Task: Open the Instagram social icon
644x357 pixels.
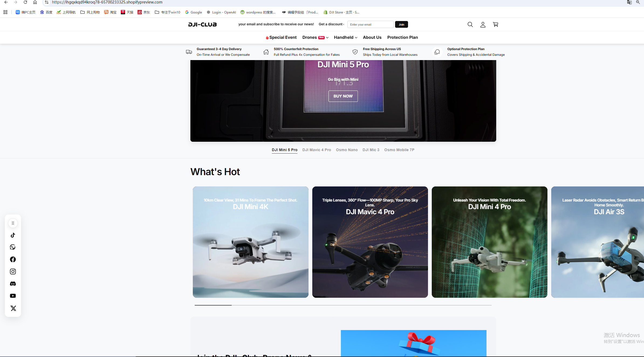Action: [13, 272]
